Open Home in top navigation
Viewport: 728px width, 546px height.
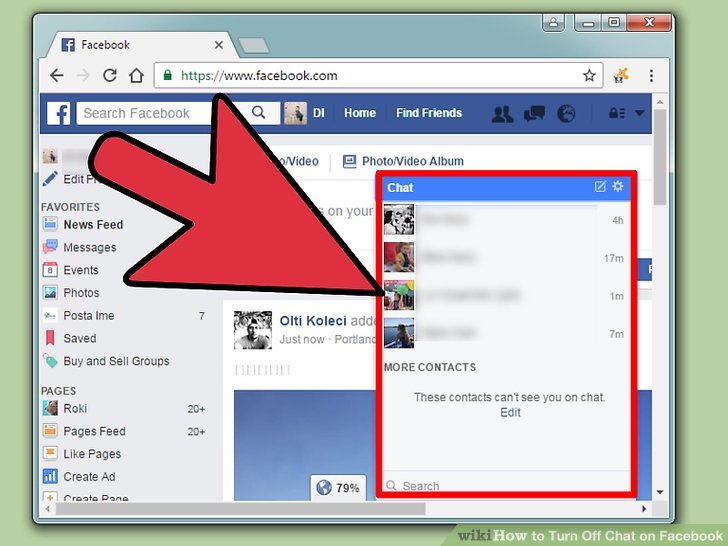(x=360, y=114)
